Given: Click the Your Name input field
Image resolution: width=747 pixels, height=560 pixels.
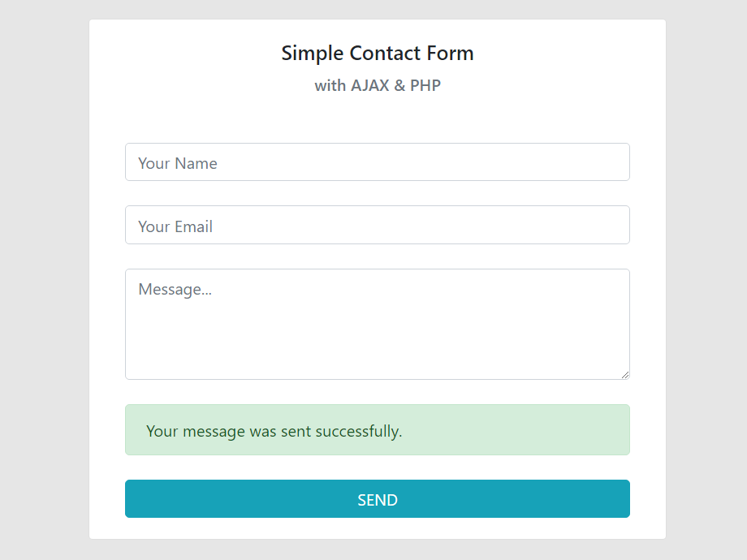Looking at the screenshot, I should tap(377, 162).
